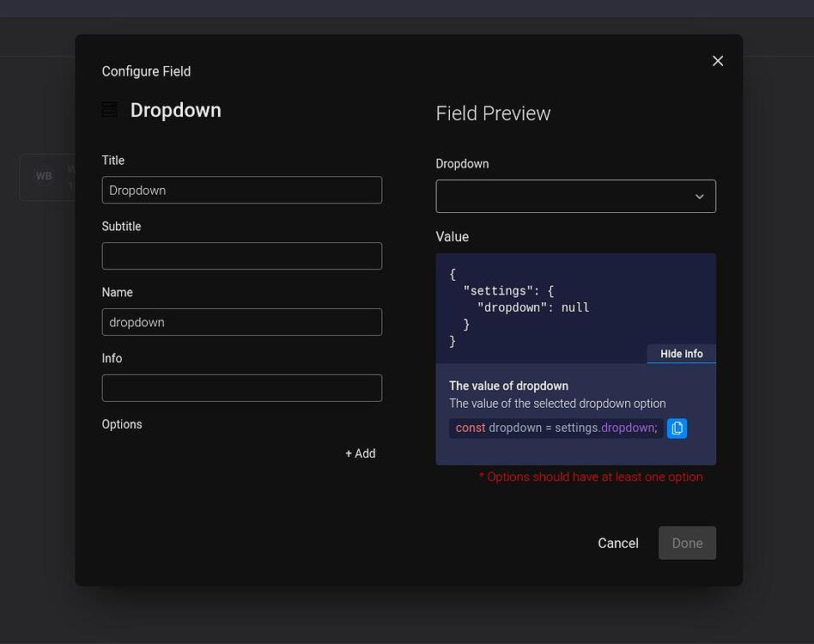The height and width of the screenshot is (644, 814).
Task: Click the copy icon next to the code snippet
Action: point(677,428)
